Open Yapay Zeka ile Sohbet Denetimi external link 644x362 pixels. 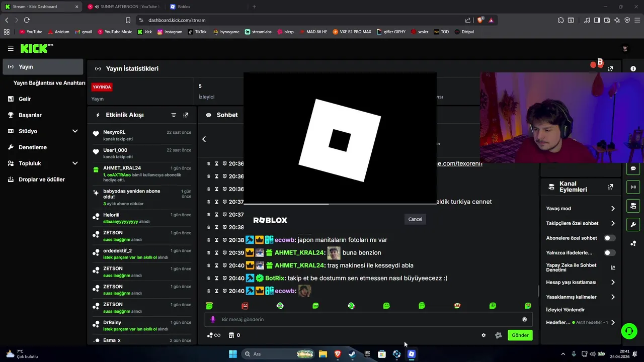613,267
